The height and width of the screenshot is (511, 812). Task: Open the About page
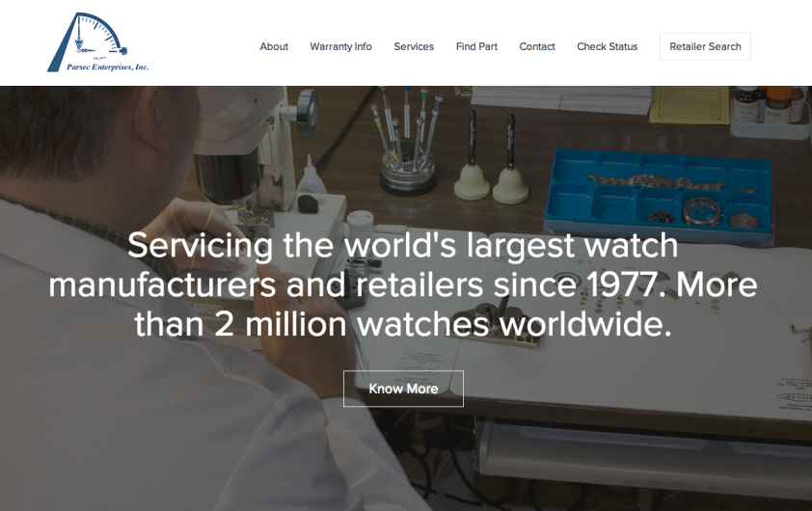point(274,46)
